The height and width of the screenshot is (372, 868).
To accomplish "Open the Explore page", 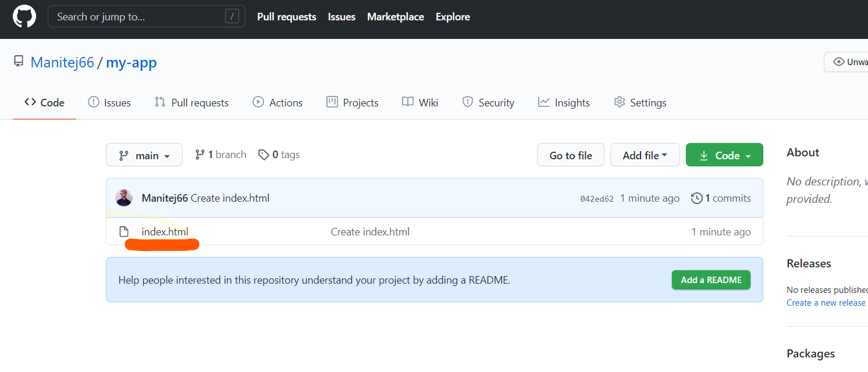I will (x=453, y=17).
